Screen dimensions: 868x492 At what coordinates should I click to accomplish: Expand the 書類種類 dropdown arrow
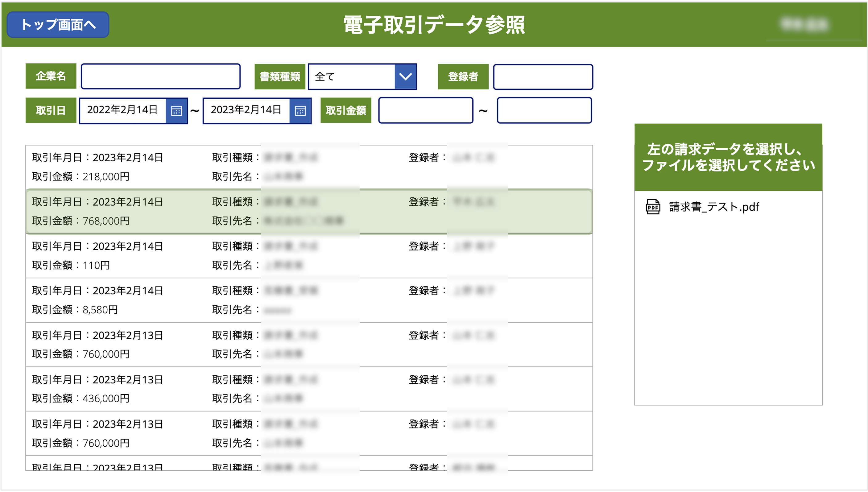click(x=405, y=76)
